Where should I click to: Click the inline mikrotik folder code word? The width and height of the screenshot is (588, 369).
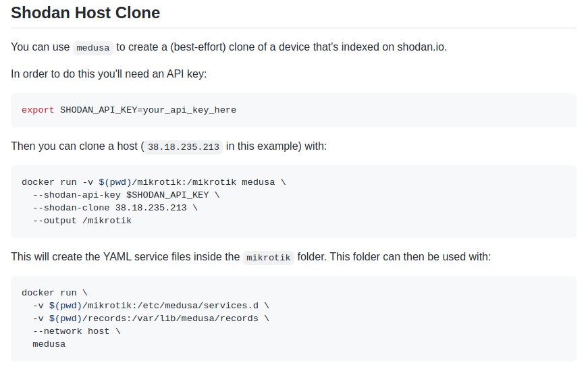pyautogui.click(x=269, y=258)
